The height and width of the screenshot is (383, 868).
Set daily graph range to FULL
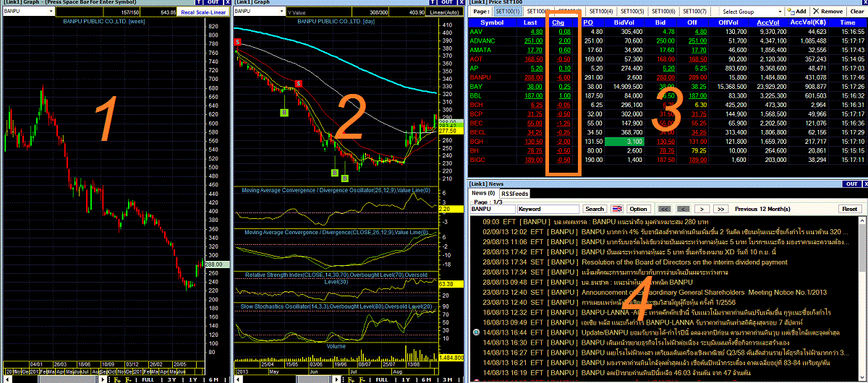(382, 379)
